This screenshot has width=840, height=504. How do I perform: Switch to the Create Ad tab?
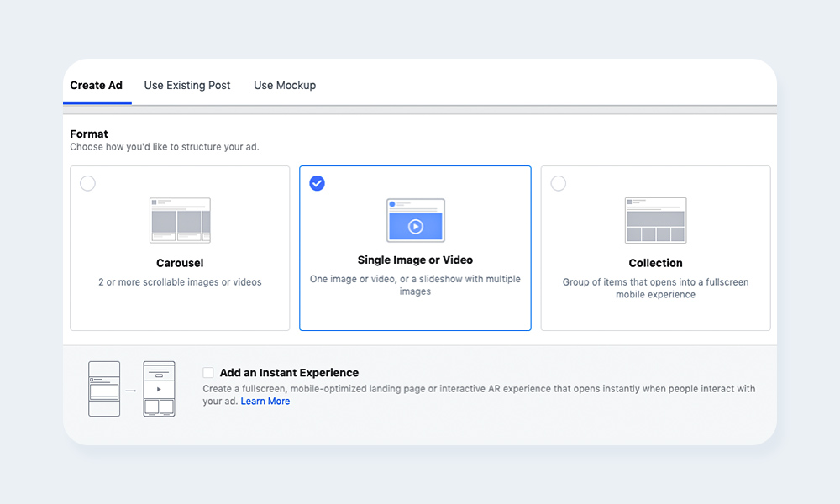coord(97,85)
